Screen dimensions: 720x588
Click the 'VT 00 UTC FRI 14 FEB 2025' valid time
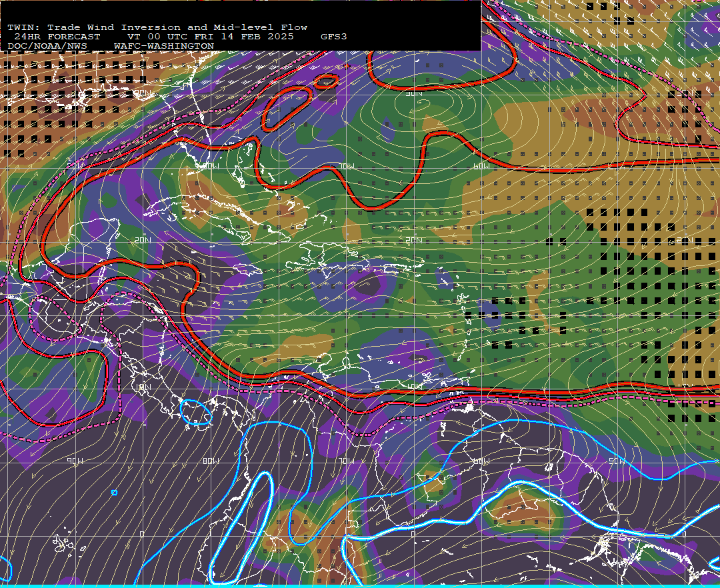click(x=210, y=37)
